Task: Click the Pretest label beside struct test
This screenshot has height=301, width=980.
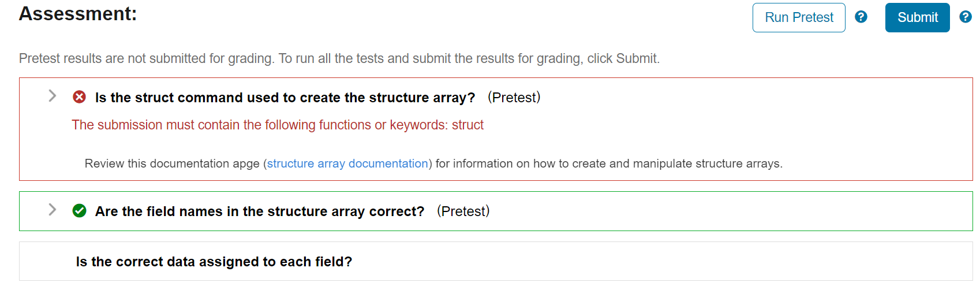Action: [x=514, y=98]
